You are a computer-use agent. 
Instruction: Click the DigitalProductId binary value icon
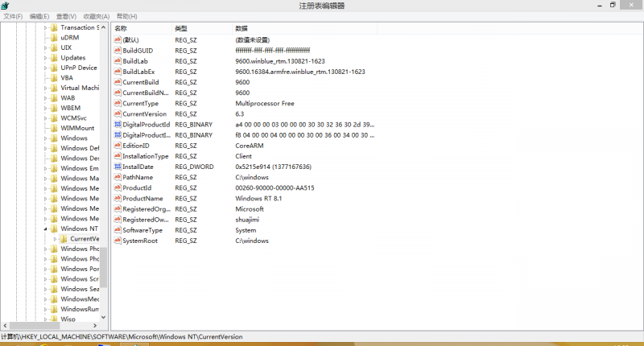pyautogui.click(x=118, y=125)
